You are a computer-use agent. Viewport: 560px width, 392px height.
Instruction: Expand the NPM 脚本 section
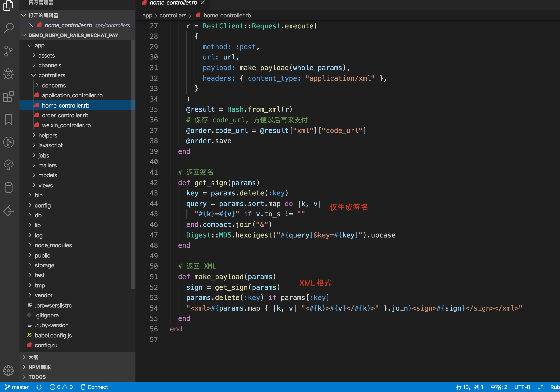click(x=40, y=367)
